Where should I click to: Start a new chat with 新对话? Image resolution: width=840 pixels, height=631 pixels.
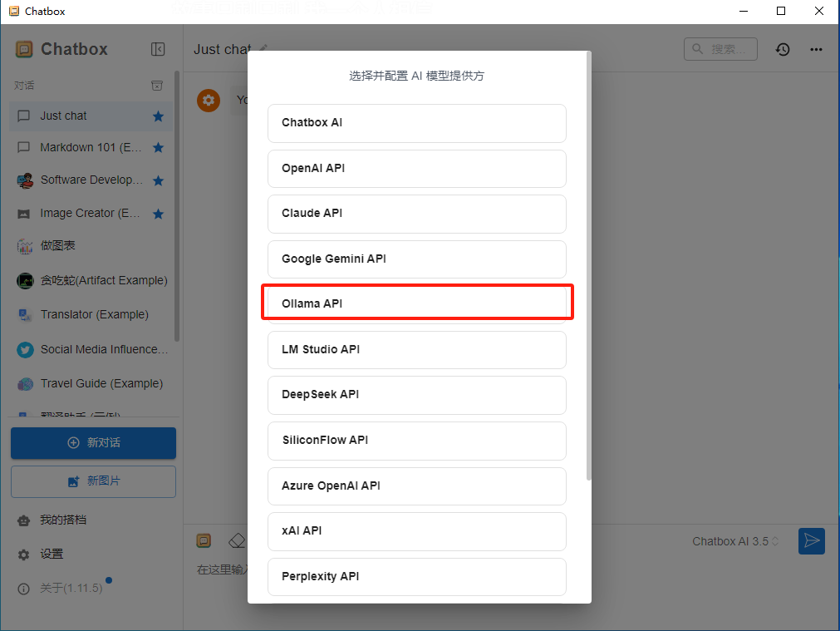[x=93, y=443]
